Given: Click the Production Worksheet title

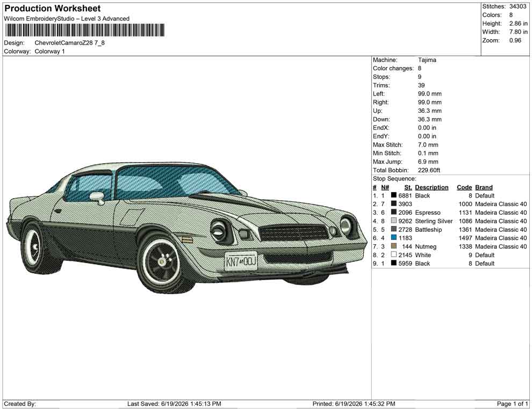Looking at the screenshot, I should coord(53,9).
